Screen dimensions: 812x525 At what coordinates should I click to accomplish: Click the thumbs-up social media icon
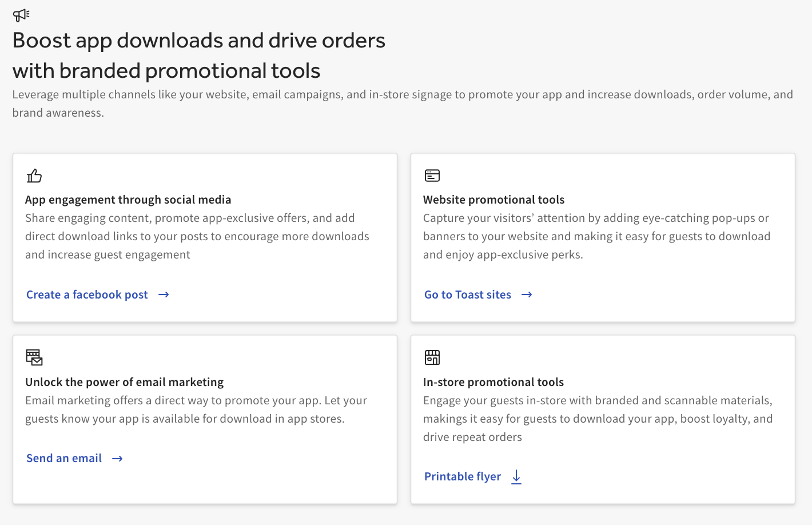(34, 176)
